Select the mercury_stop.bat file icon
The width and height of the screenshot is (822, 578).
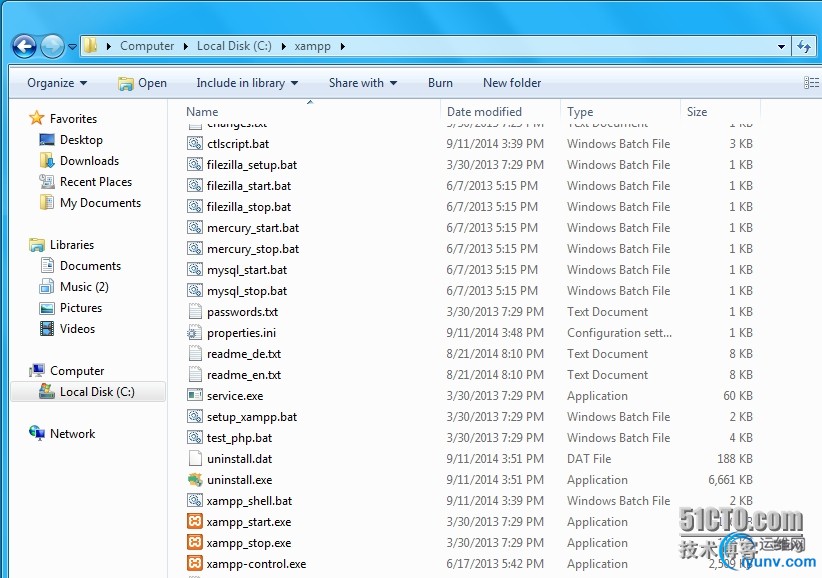(194, 248)
